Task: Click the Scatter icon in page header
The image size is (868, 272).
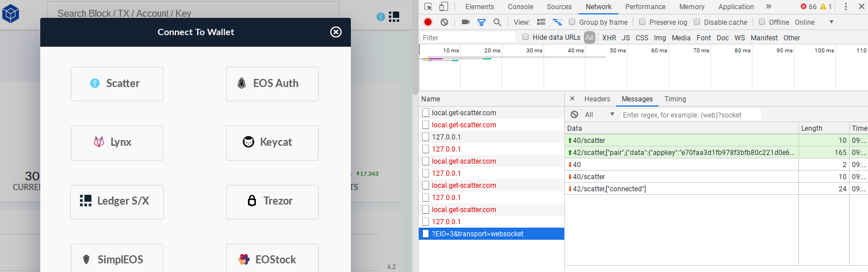Action: click(380, 17)
